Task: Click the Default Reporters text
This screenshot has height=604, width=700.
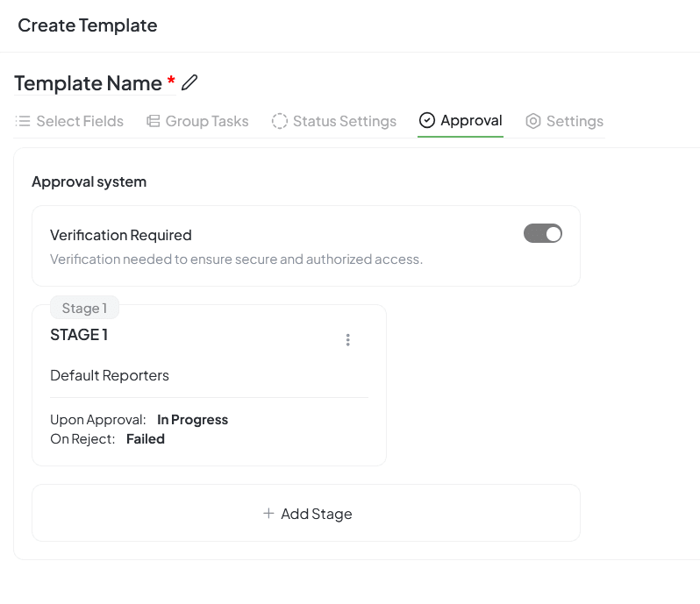Action: point(110,375)
